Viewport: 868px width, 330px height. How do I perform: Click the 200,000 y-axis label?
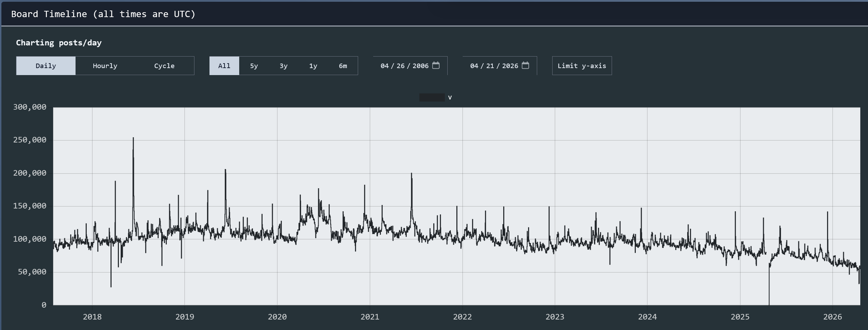(30, 173)
